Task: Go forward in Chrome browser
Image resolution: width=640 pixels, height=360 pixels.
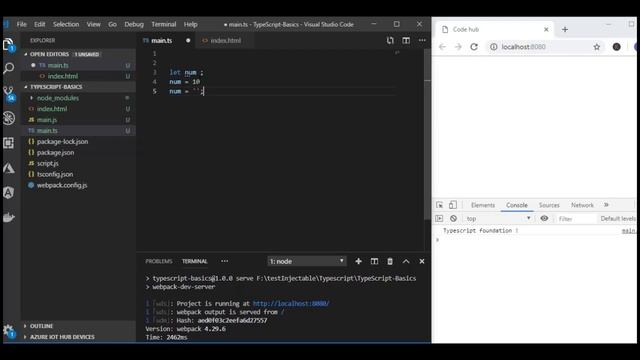Action: pyautogui.click(x=458, y=47)
